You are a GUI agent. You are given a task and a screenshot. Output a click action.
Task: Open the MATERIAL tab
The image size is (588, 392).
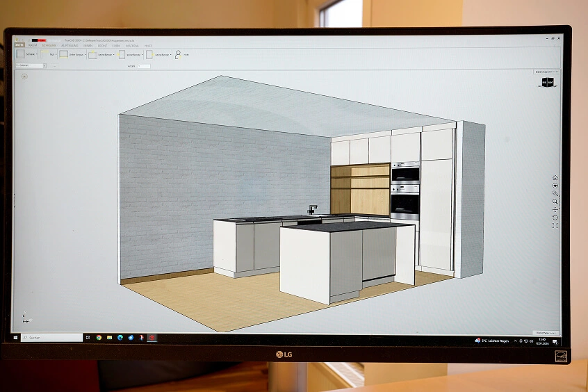click(132, 46)
